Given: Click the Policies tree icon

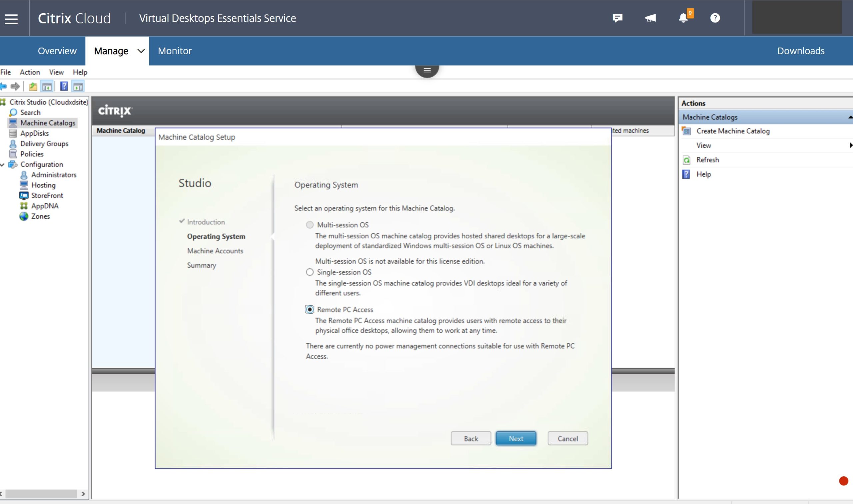Looking at the screenshot, I should click(x=13, y=154).
